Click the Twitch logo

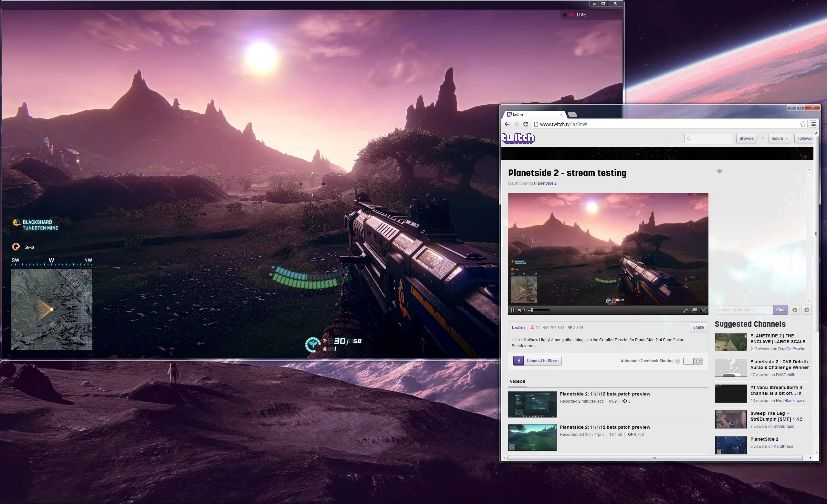coord(518,138)
